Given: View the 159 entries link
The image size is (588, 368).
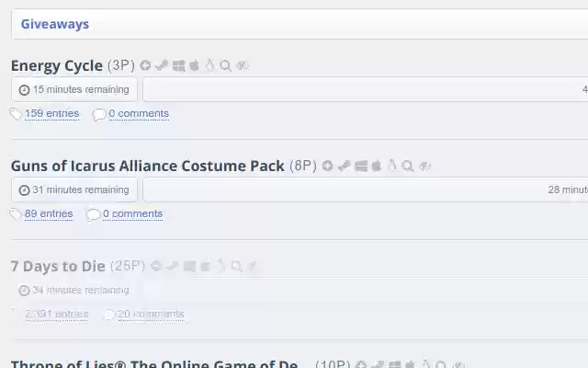Looking at the screenshot, I should tap(52, 113).
